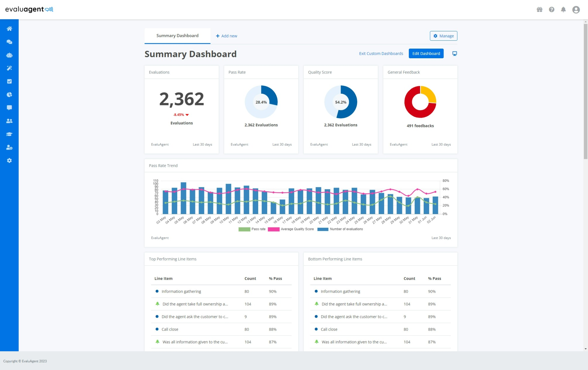Follow the Exit Custom Dashboards link
Viewport: 588px width, 370px height.
381,53
